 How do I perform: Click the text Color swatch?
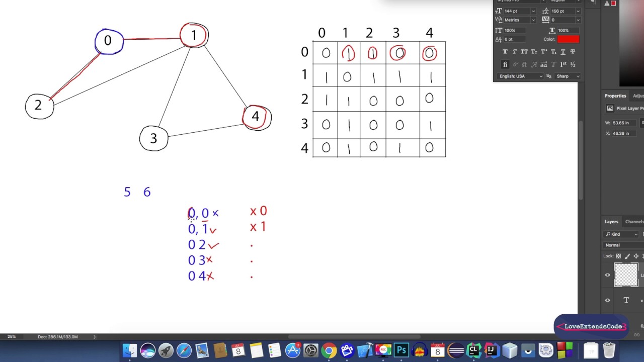coord(568,39)
